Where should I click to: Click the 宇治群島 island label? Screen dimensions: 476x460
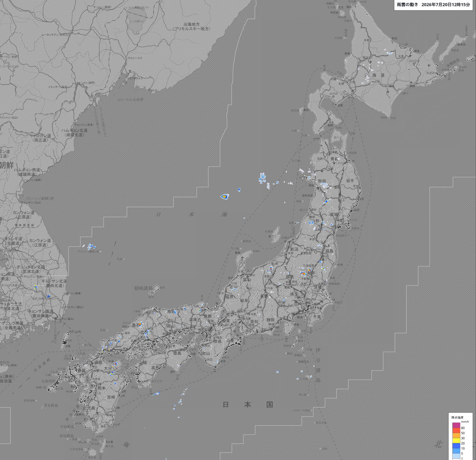click(x=66, y=427)
